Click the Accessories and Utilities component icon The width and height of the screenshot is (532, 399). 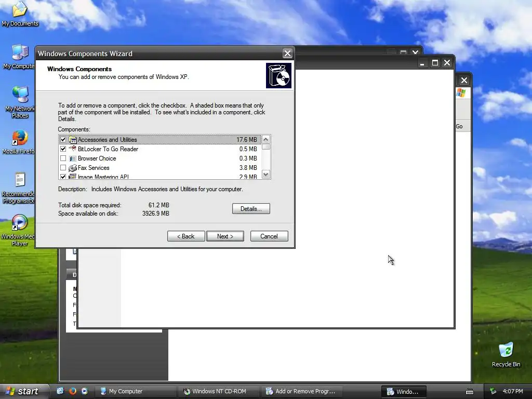[x=73, y=140]
